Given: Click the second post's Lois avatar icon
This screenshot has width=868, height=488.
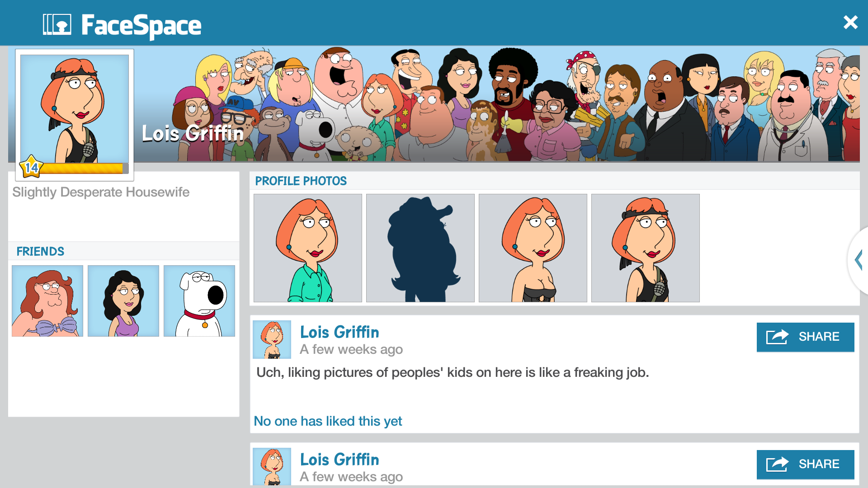Looking at the screenshot, I should pos(272,467).
